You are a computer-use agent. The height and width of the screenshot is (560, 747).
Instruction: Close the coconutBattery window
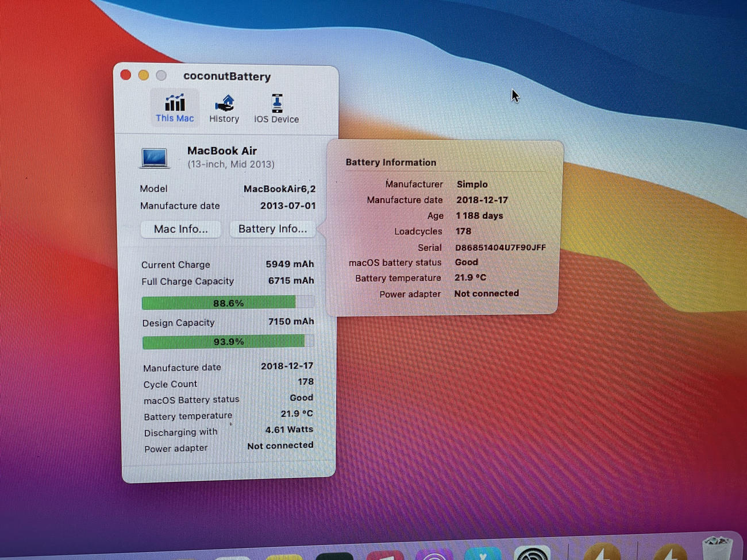(126, 75)
